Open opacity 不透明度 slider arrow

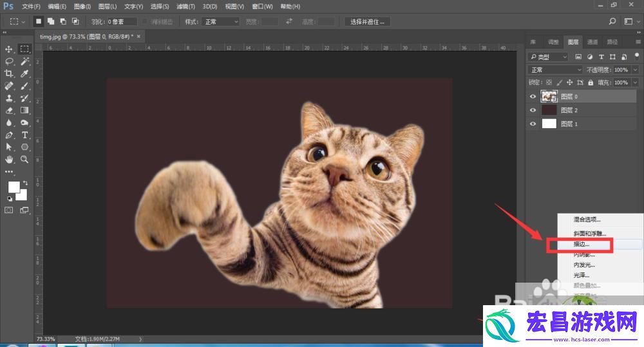636,70
